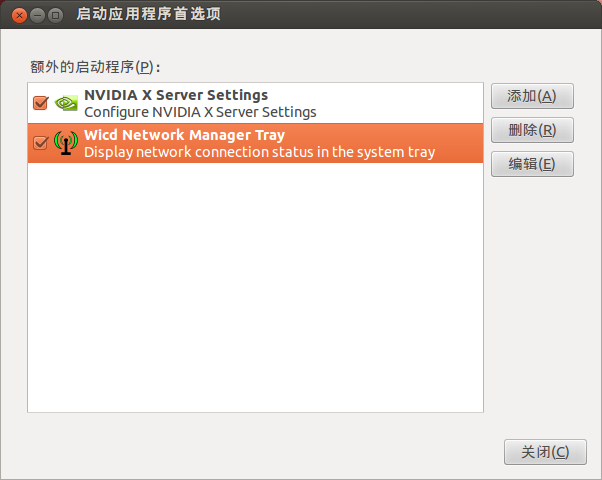The image size is (602, 480).
Task: Click the Wicd antenna signal icon
Action: pos(66,143)
